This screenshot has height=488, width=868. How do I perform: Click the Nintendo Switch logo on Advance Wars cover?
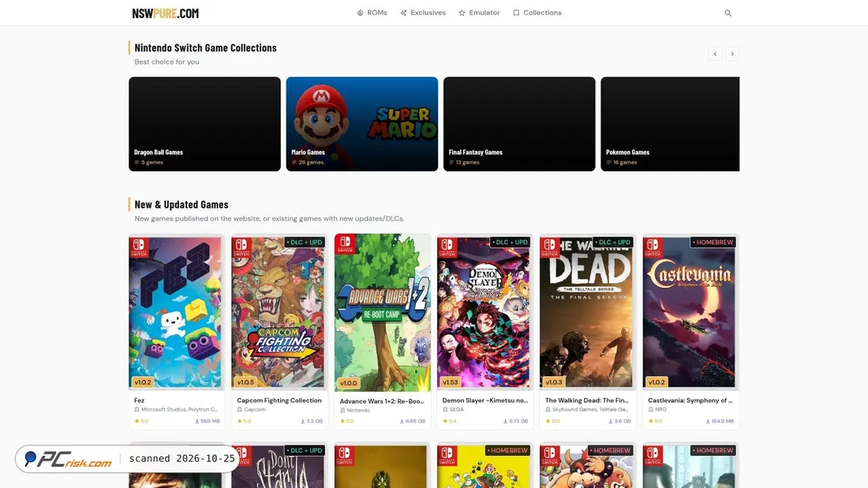point(344,244)
